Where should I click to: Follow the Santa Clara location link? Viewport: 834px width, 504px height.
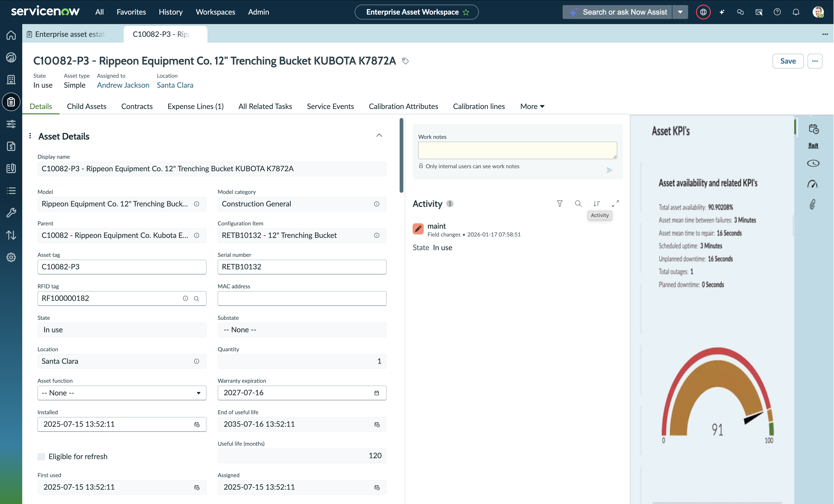[x=175, y=85]
